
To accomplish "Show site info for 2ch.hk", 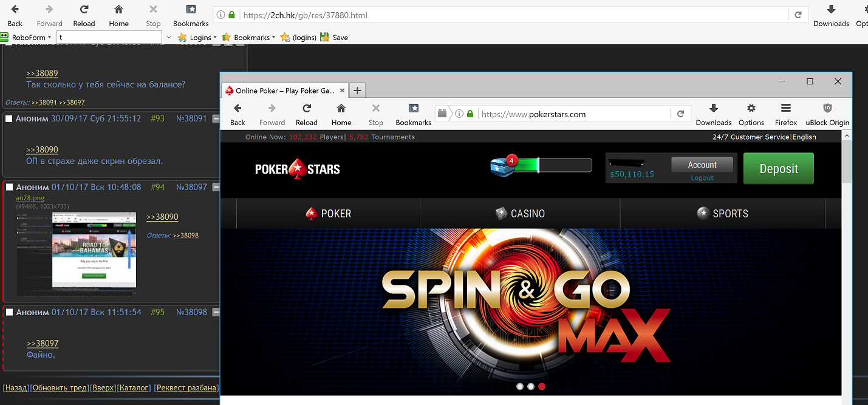I will tap(220, 15).
